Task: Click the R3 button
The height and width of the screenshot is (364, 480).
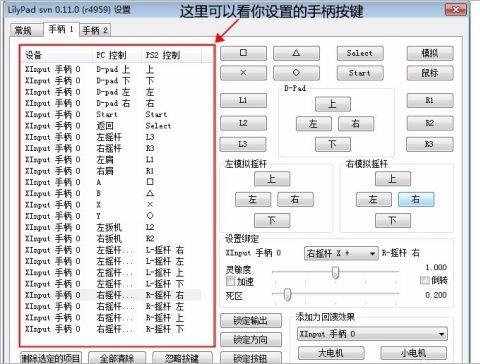Action: (430, 144)
